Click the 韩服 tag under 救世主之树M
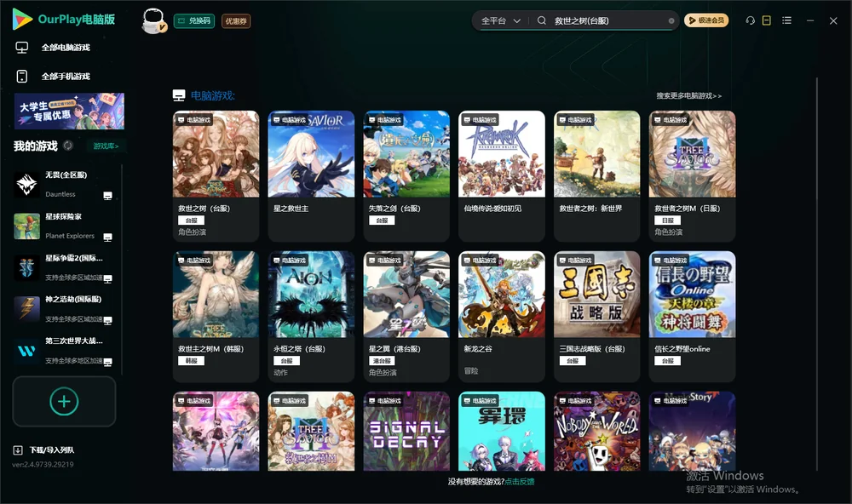This screenshot has height=504, width=852. (x=191, y=361)
